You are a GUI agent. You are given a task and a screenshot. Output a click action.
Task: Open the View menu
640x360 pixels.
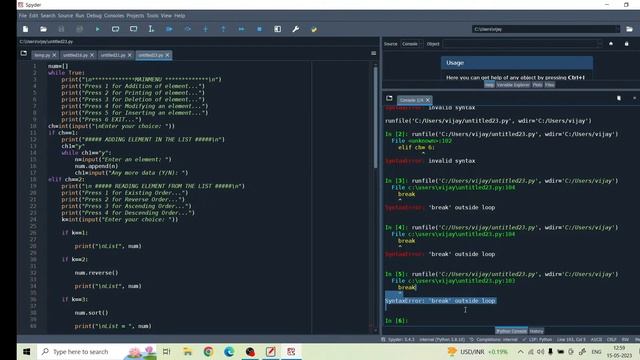coord(166,16)
